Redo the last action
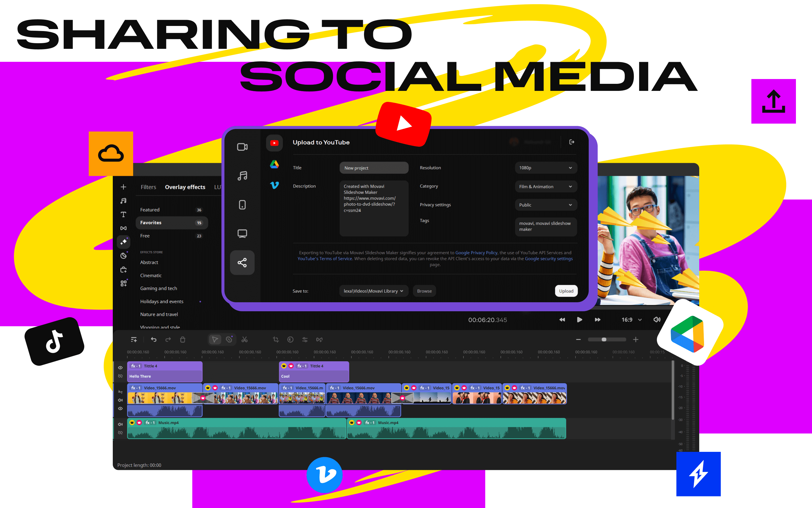Viewport: 812px width, 508px height. point(168,340)
